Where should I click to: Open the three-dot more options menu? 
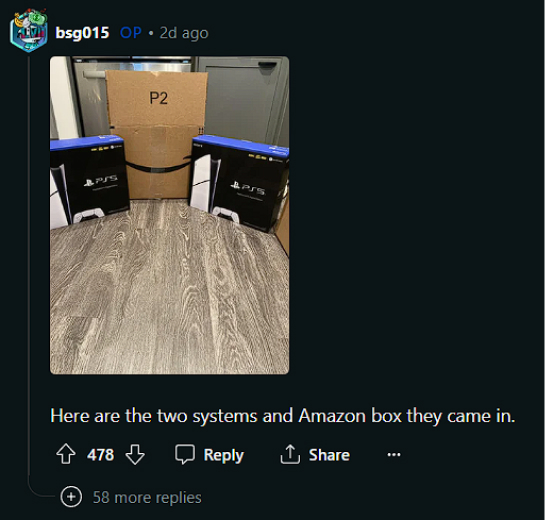coord(394,454)
